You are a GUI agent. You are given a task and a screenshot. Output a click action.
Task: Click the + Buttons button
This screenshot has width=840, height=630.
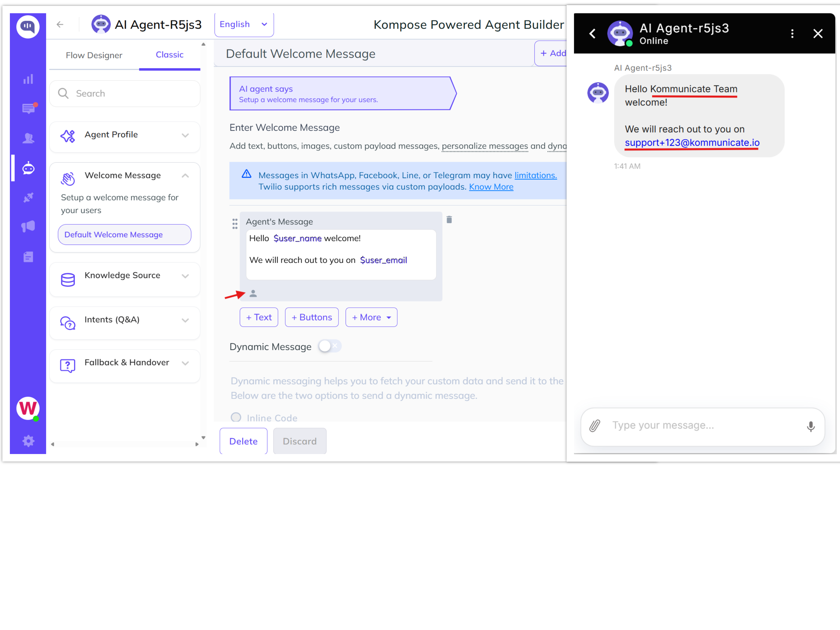pos(311,317)
